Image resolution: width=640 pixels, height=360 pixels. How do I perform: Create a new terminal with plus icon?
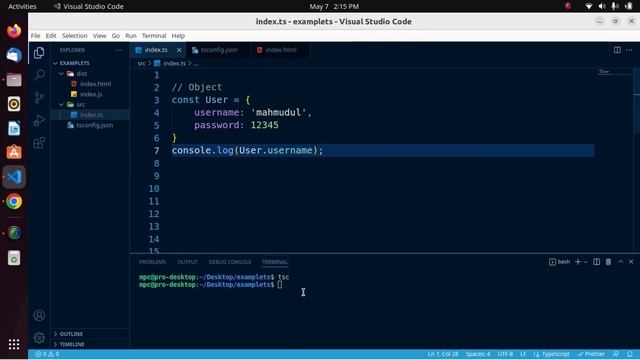click(578, 262)
